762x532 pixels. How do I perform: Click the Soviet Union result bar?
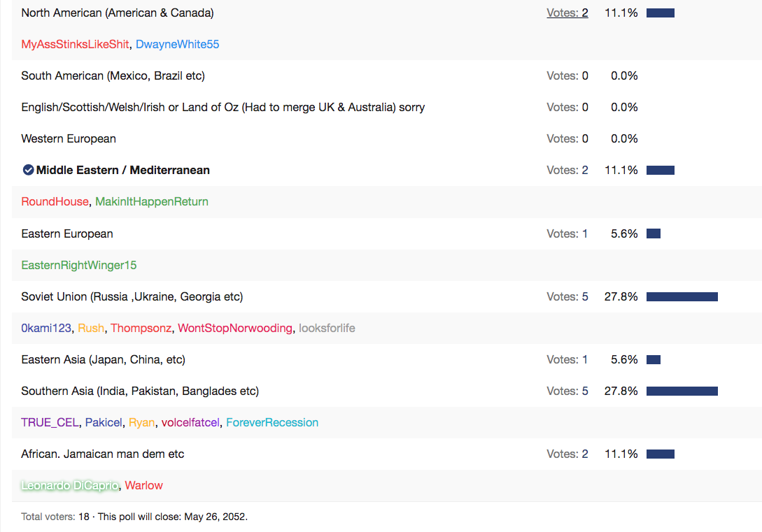point(682,296)
